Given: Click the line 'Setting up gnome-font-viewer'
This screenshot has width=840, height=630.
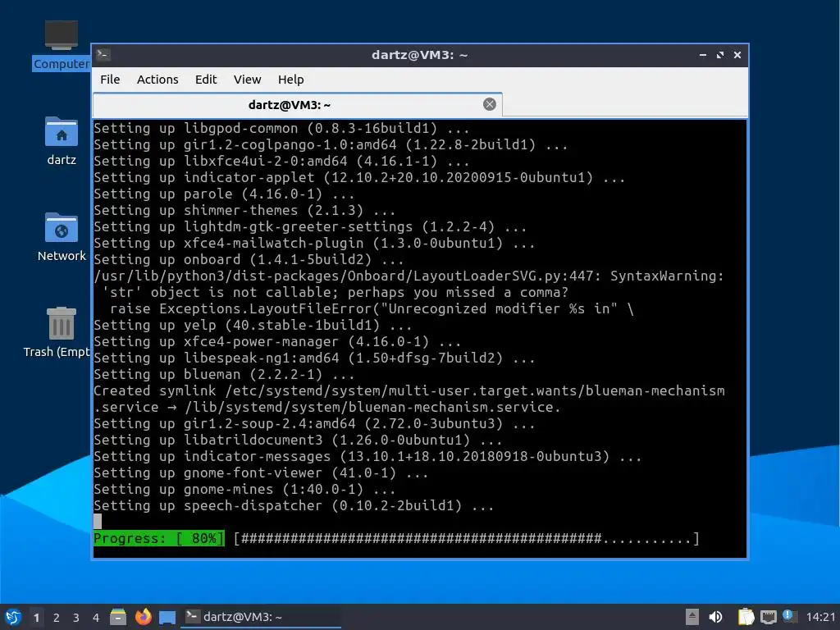Looking at the screenshot, I should click(x=261, y=473).
